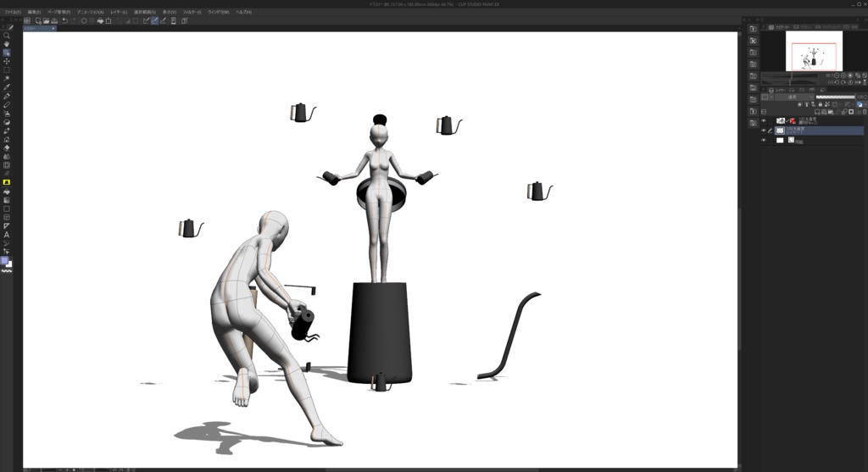
Task: Select the Fill bucket tool in tool palette
Action: pyautogui.click(x=7, y=192)
